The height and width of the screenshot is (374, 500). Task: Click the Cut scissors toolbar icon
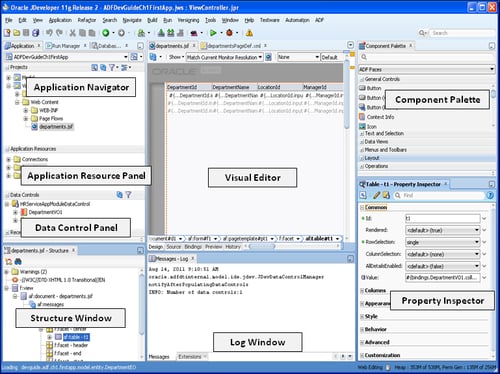coord(72,33)
